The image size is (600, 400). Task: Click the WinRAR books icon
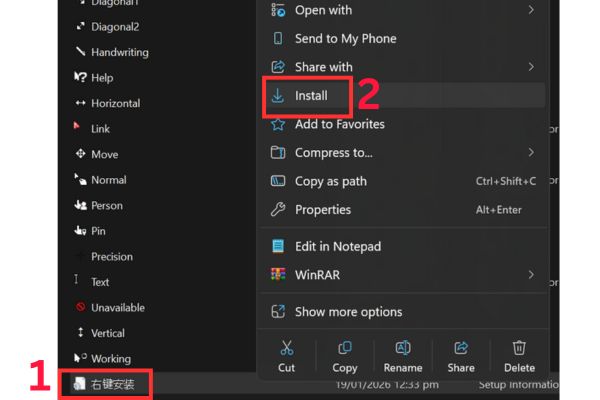click(x=278, y=274)
